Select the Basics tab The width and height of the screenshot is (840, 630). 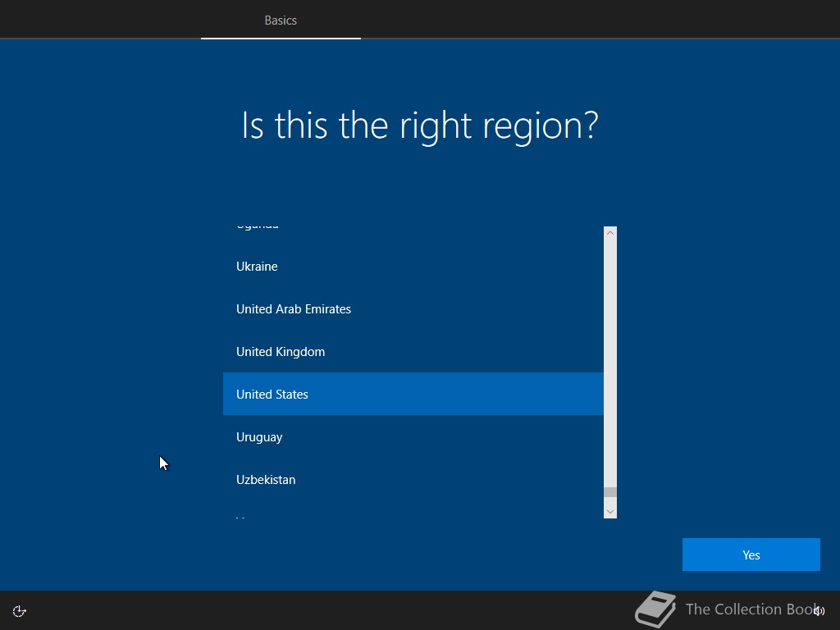(x=281, y=20)
